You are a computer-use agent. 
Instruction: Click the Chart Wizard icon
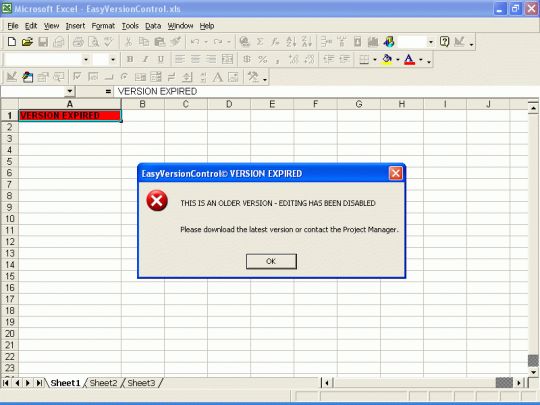pos(373,42)
